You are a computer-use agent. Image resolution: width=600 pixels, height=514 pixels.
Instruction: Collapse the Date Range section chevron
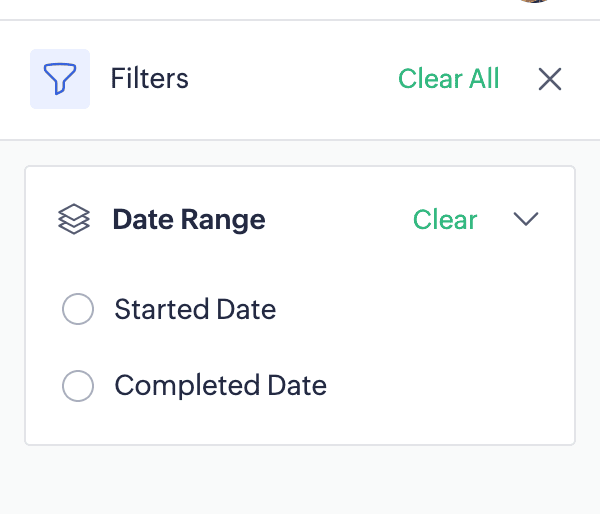pyautogui.click(x=526, y=219)
